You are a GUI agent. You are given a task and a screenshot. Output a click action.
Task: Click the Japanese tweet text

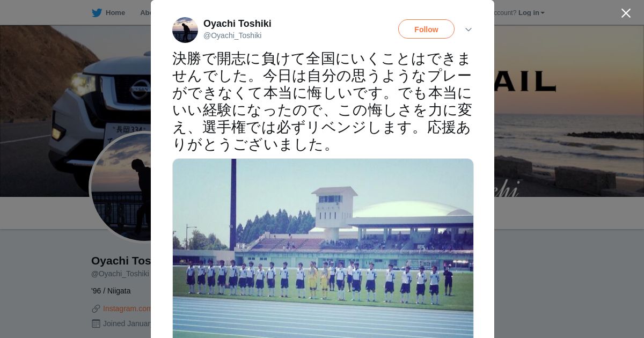(x=322, y=101)
